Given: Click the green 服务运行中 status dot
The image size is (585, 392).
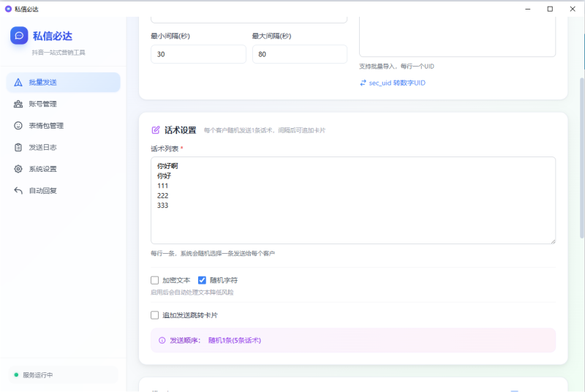Looking at the screenshot, I should pos(16,375).
